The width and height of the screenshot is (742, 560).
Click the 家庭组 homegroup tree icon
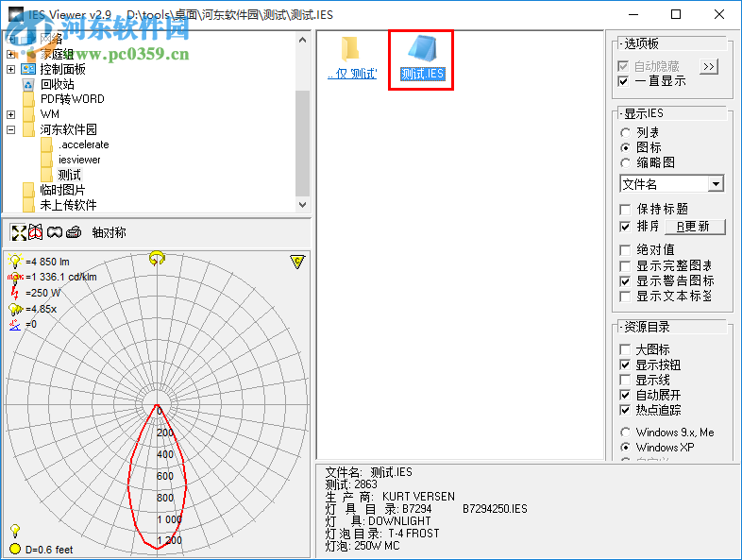(28, 54)
